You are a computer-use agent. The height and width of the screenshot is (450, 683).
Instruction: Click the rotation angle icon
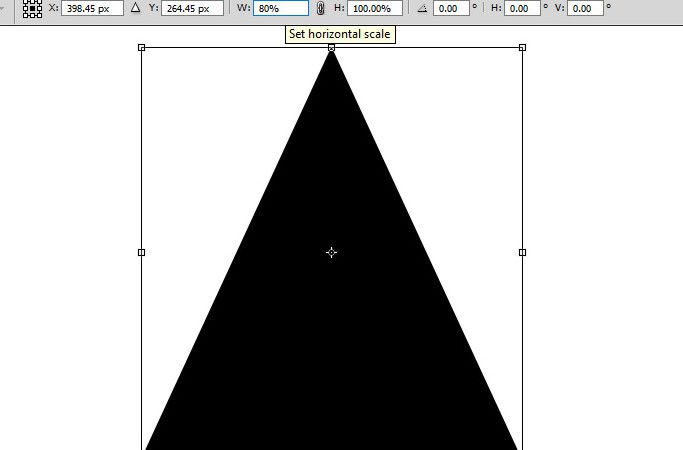pyautogui.click(x=421, y=8)
